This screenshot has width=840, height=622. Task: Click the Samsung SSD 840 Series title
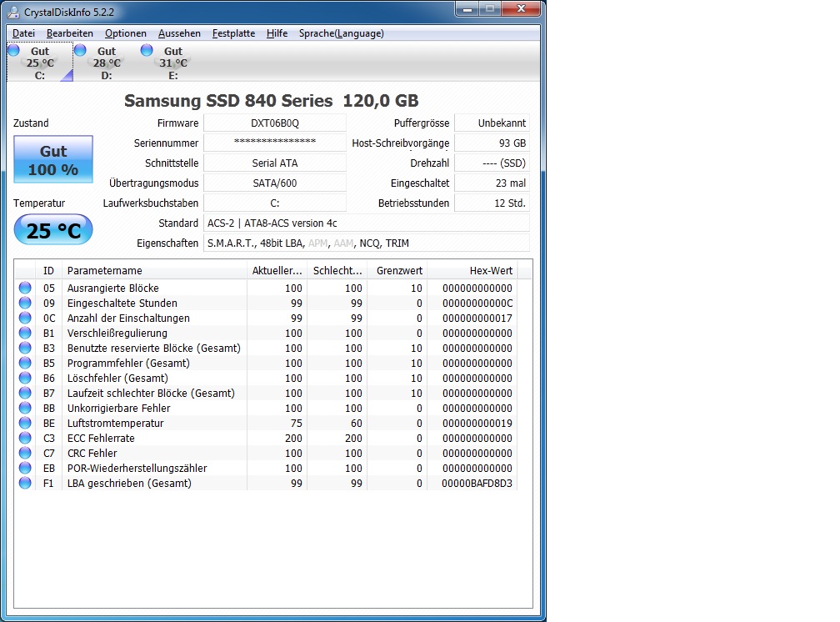coord(272,101)
